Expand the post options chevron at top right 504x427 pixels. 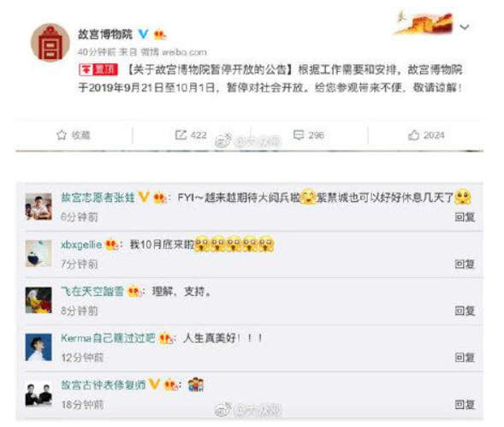coord(465,27)
